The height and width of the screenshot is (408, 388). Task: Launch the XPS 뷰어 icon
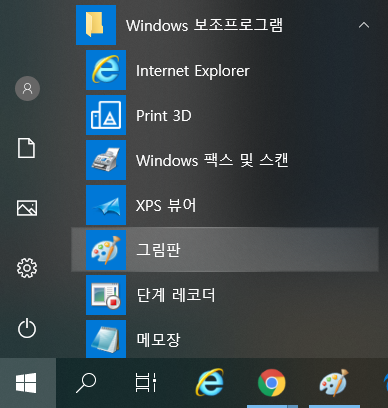[x=106, y=205]
